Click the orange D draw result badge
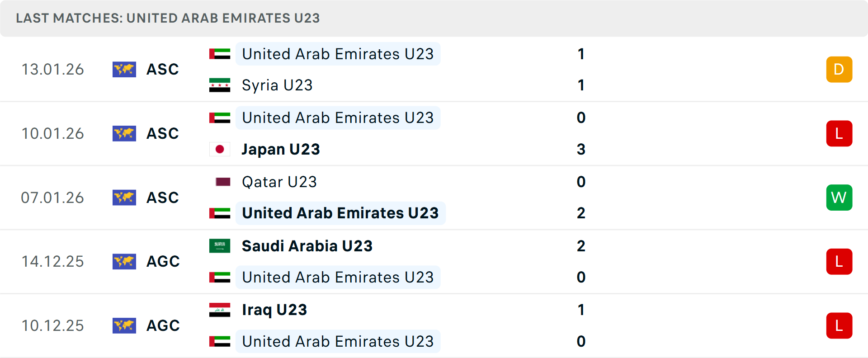 (x=839, y=70)
